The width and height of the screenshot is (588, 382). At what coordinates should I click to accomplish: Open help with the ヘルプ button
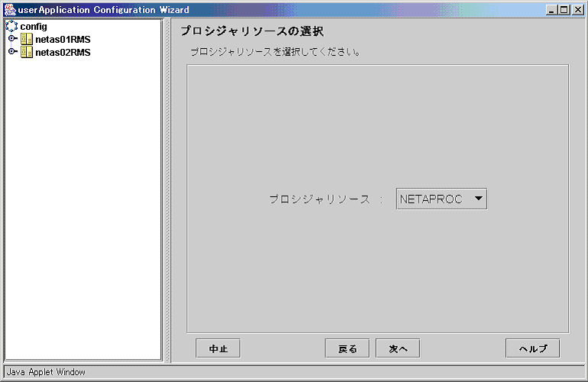(533, 348)
